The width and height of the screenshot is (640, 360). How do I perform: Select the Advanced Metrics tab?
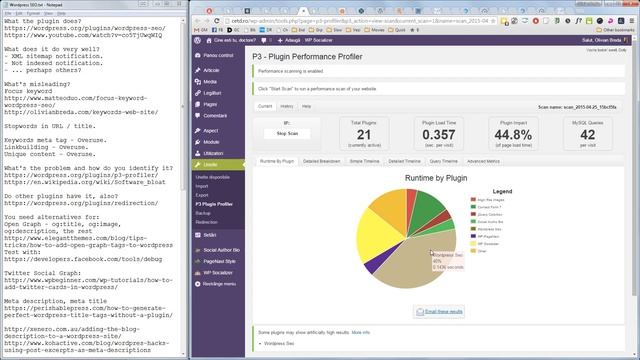point(483,161)
